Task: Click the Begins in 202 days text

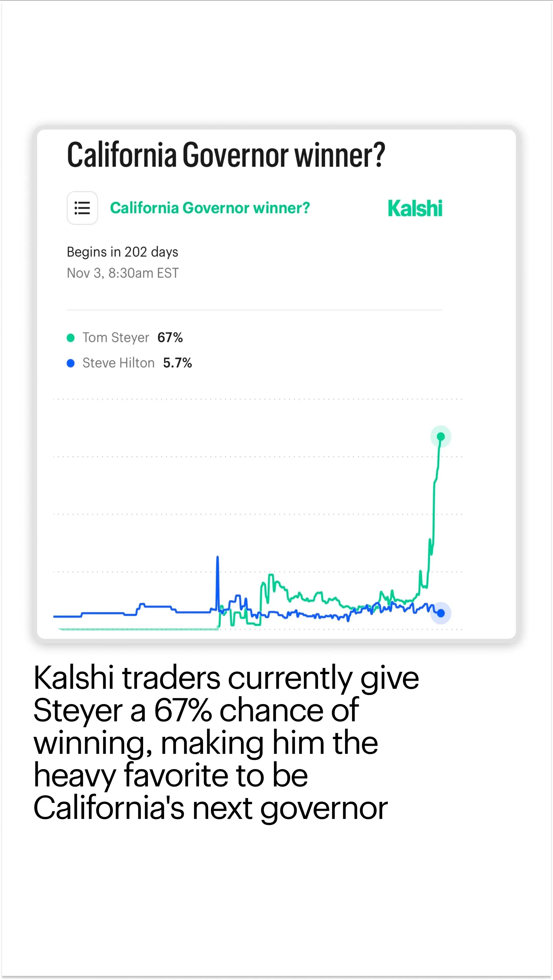Action: point(122,252)
